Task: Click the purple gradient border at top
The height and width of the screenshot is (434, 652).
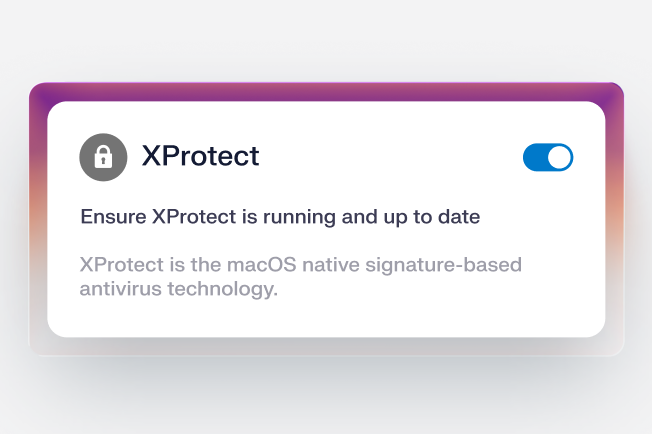Action: (x=326, y=91)
